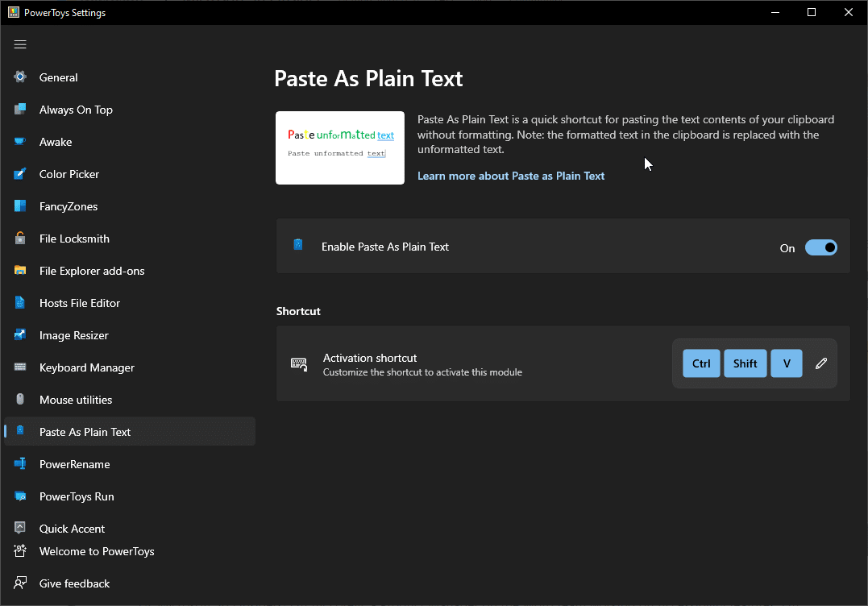This screenshot has width=868, height=606.
Task: Minimize the PowerToys Settings window
Action: click(x=775, y=12)
